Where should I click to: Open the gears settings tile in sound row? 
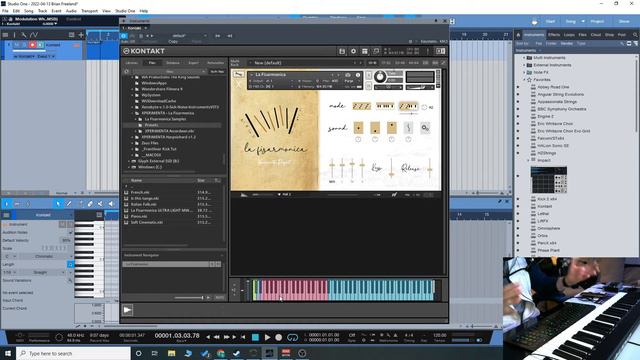coord(425,128)
